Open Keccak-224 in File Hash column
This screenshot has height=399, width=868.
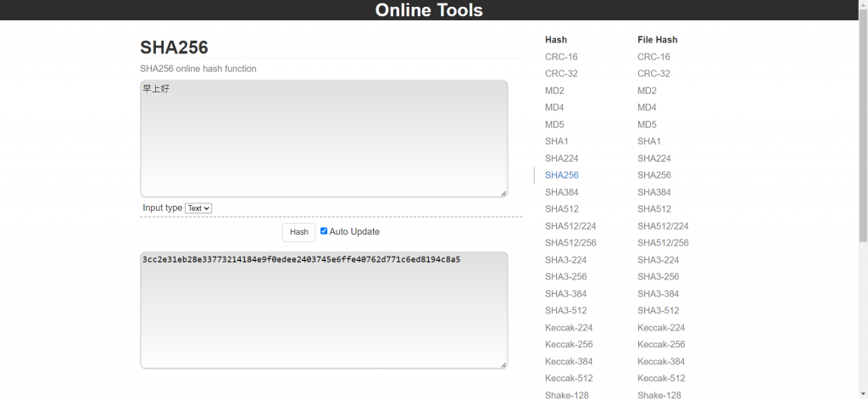(x=661, y=327)
